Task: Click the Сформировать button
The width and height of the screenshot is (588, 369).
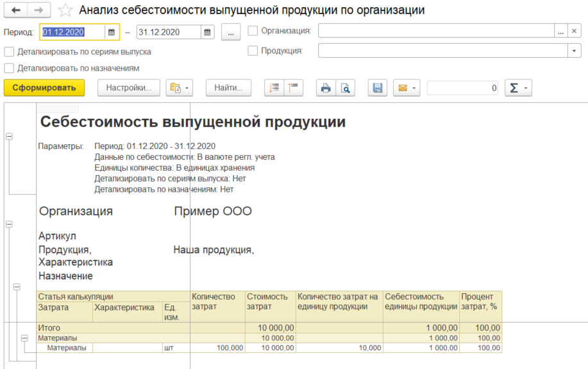Action: (x=44, y=88)
